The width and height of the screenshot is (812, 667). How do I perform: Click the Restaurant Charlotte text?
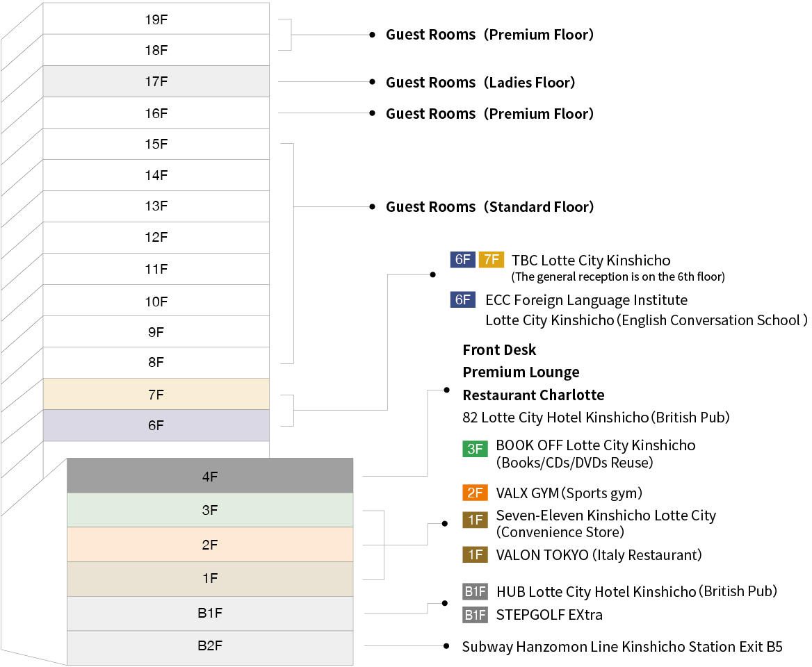point(533,395)
